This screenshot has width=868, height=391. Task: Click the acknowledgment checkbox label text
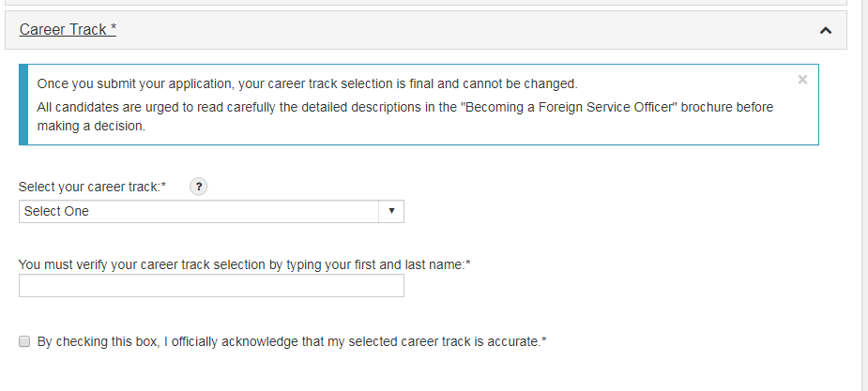coord(291,342)
